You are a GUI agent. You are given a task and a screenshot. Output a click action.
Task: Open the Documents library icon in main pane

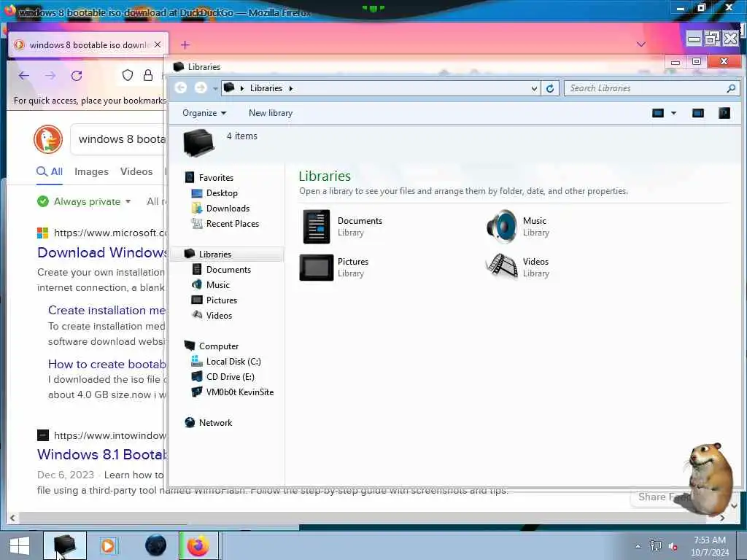click(317, 227)
